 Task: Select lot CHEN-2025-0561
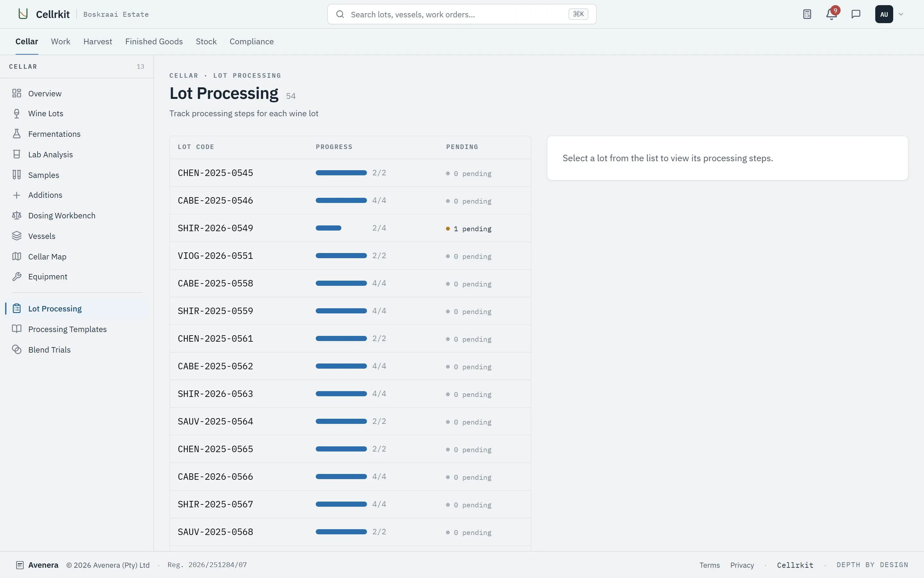350,339
